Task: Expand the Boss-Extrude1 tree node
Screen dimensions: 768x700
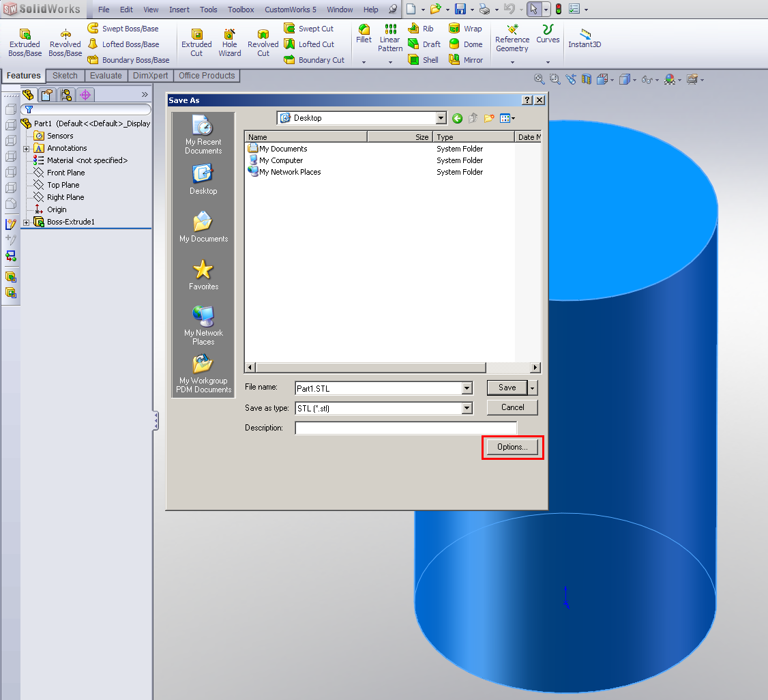Action: click(27, 222)
